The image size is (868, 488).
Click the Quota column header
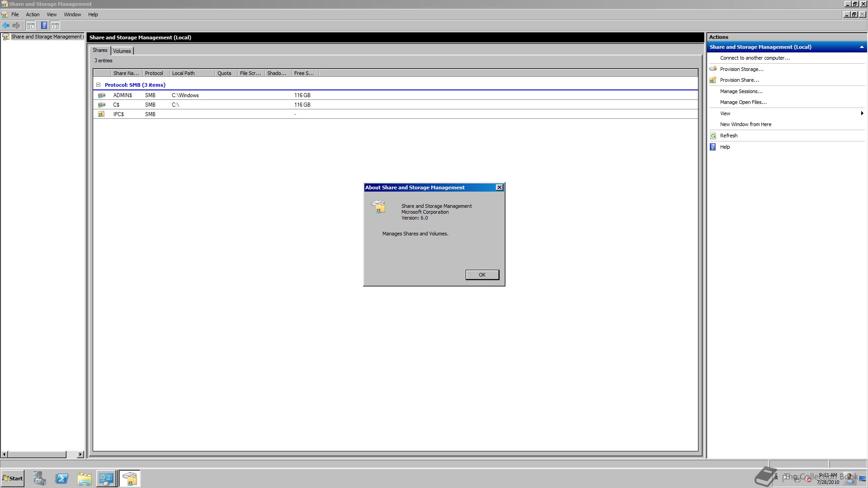click(226, 73)
